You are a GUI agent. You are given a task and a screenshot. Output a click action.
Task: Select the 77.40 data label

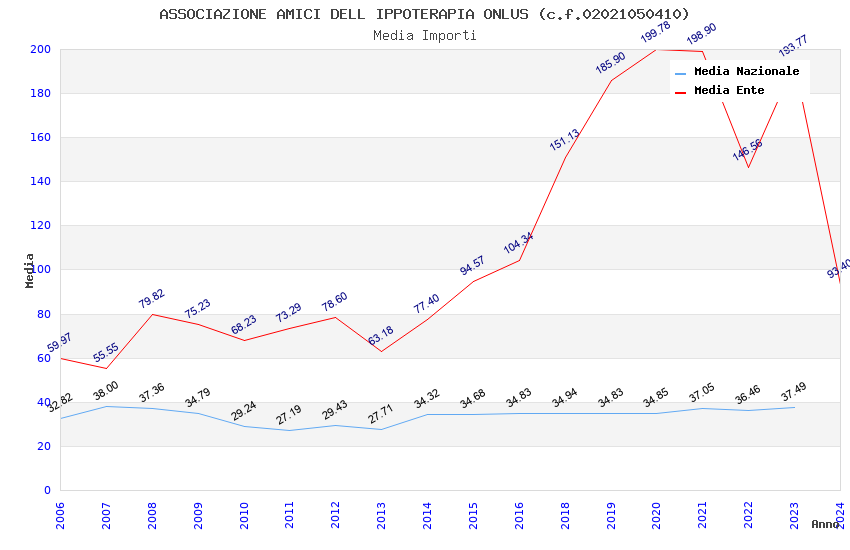click(x=427, y=303)
